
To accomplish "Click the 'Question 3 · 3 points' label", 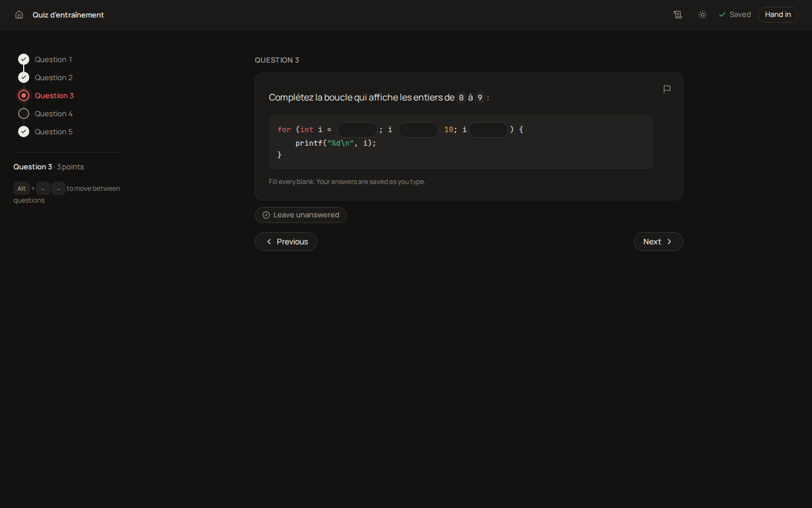I will (48, 167).
